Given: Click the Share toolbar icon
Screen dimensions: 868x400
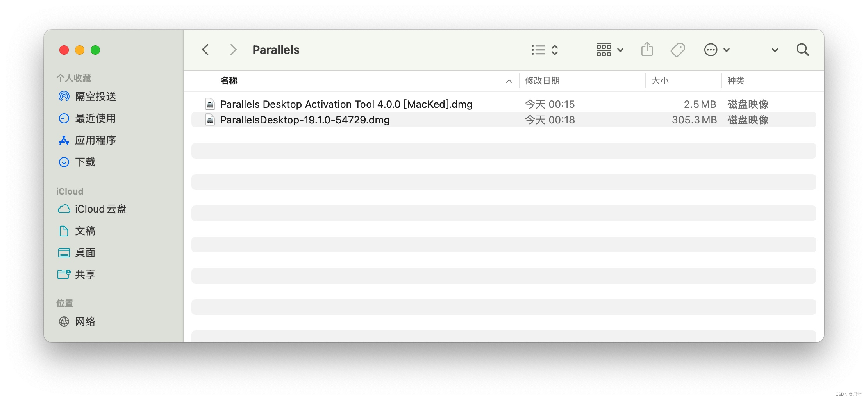Looking at the screenshot, I should [647, 50].
